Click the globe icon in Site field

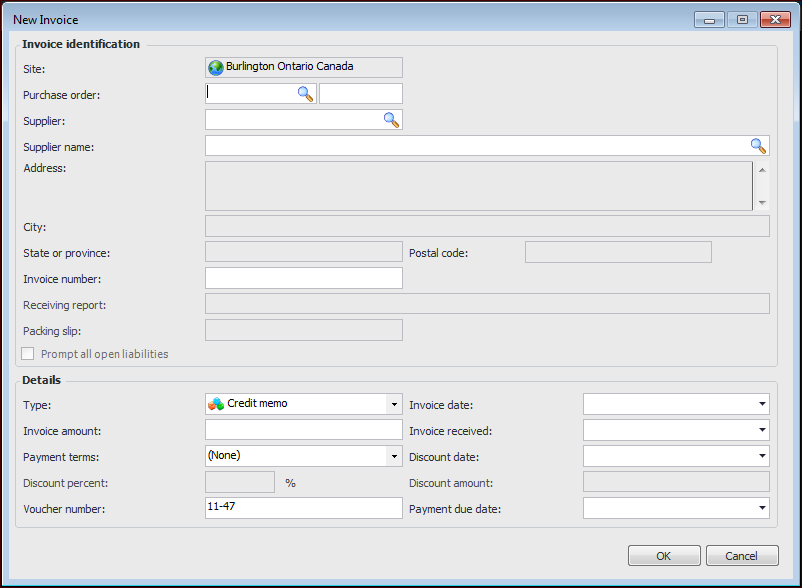click(x=216, y=68)
